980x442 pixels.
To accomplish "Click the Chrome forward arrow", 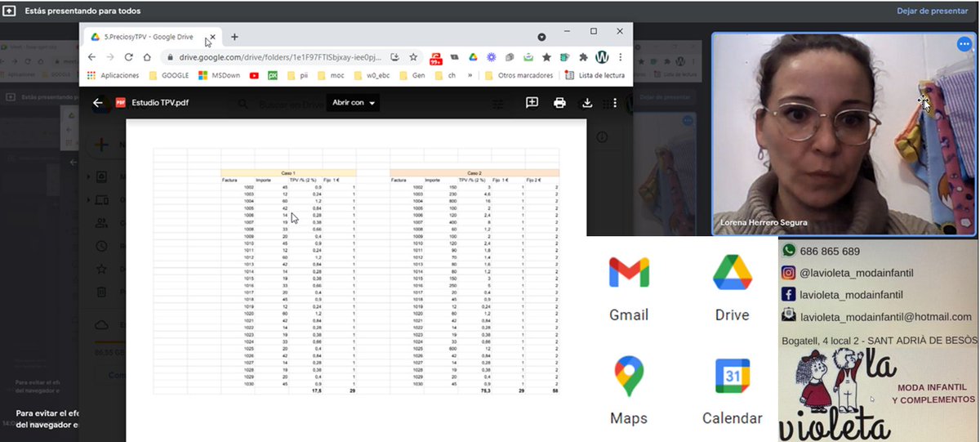I will point(110,57).
